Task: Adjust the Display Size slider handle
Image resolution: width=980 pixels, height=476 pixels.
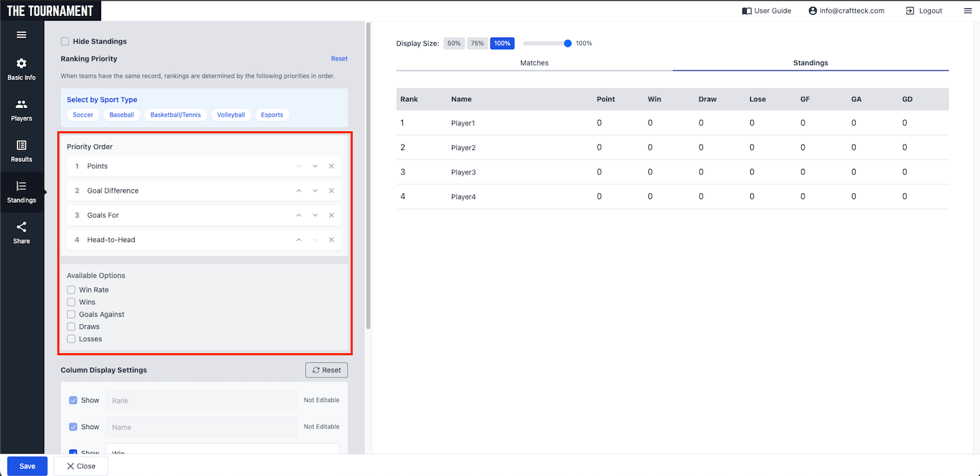Action: (x=568, y=43)
